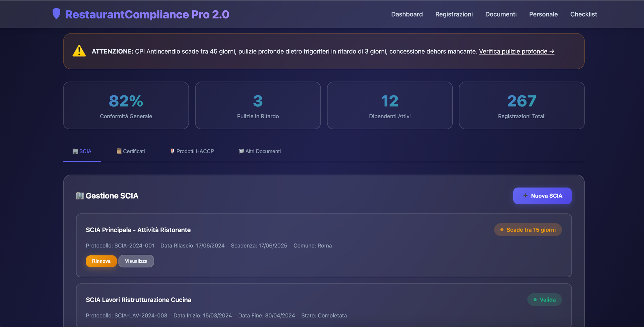Click the building icon beside Gestione SCIA
Screen dimensions: 644x327
point(80,196)
